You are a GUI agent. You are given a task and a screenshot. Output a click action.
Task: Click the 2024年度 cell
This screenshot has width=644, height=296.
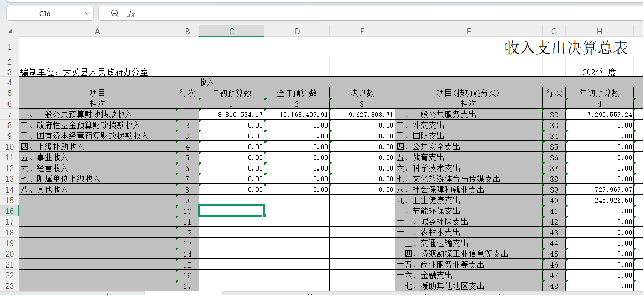[x=600, y=72]
